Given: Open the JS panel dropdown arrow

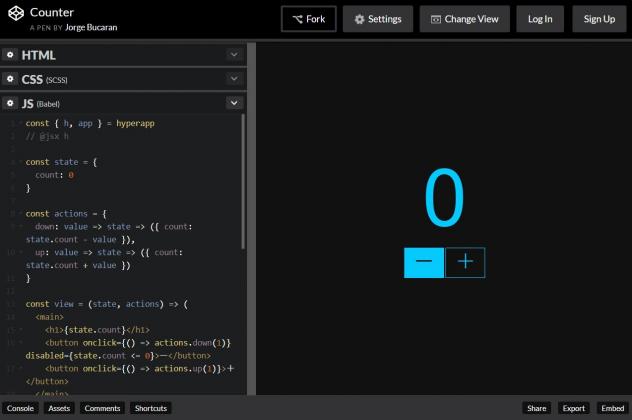Looking at the screenshot, I should point(234,103).
